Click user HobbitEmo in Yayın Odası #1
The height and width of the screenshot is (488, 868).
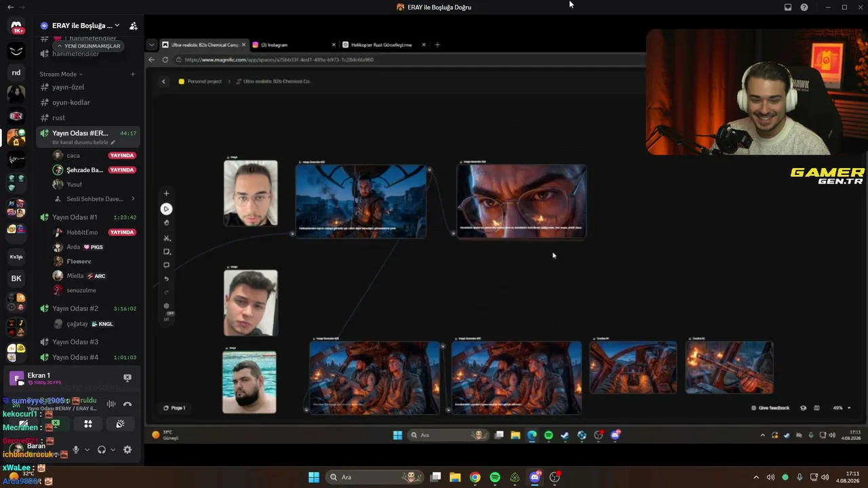(82, 232)
